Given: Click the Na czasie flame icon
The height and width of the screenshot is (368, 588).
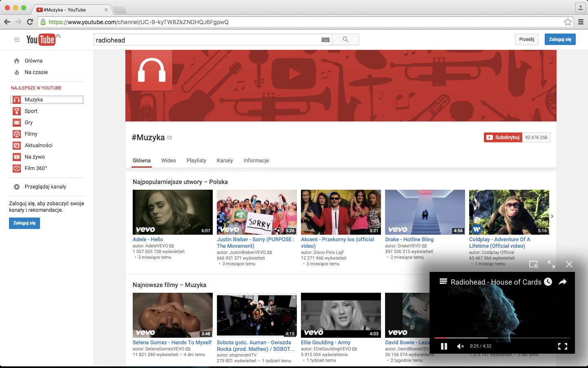Looking at the screenshot, I should click(17, 72).
